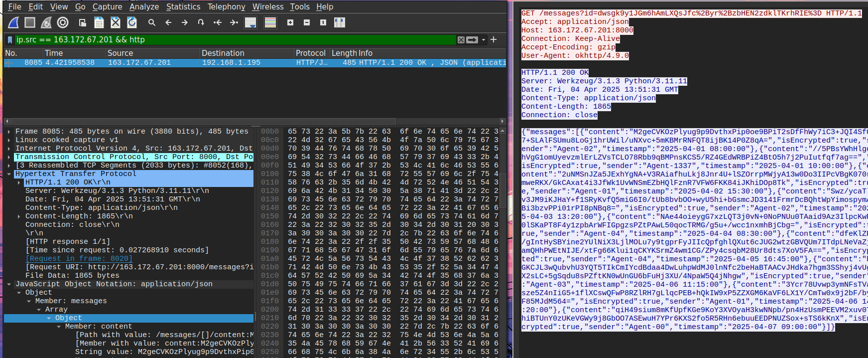This screenshot has width=868, height=358.
Task: Jump to the last packet
Action: (234, 22)
